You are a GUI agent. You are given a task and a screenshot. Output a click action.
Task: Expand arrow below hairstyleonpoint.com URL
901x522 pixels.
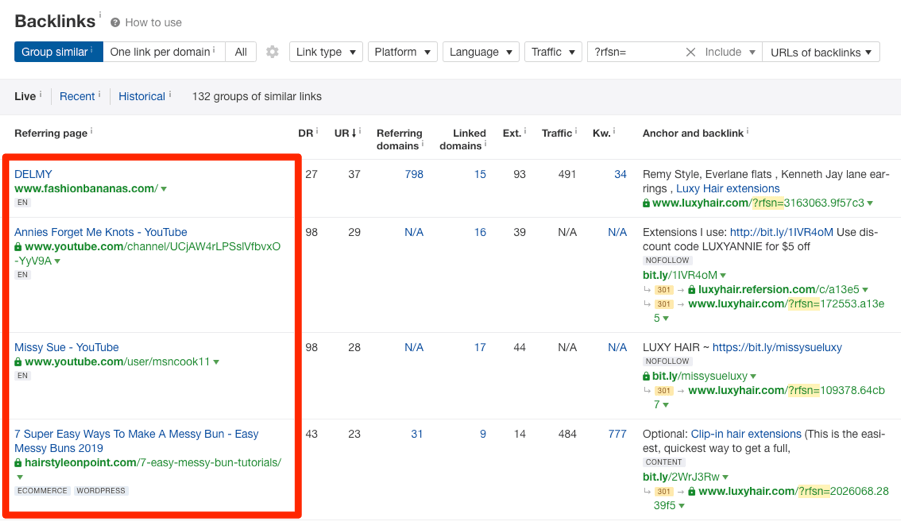[20, 477]
